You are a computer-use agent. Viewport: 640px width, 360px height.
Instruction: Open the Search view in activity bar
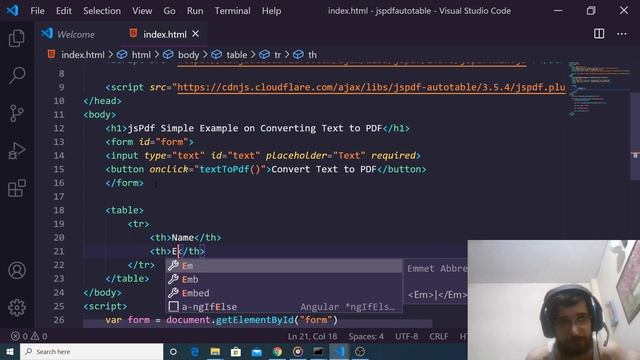[17, 75]
